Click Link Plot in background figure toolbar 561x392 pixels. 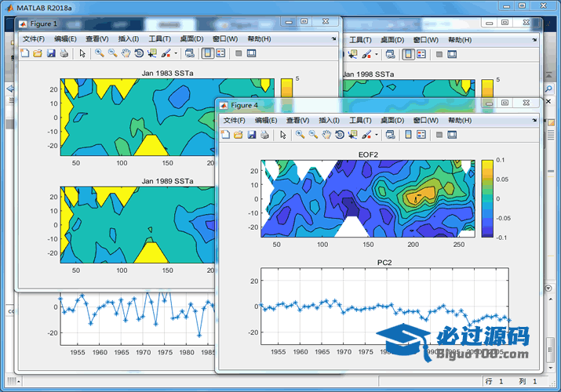pyautogui.click(x=390, y=55)
